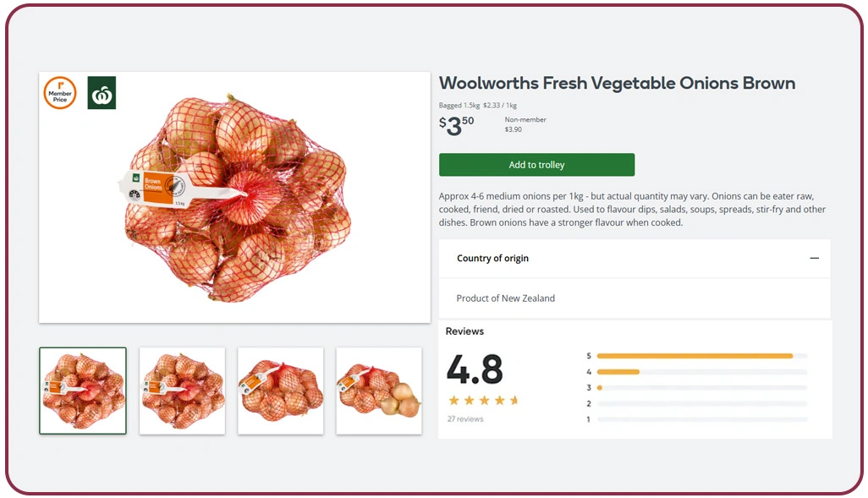Select the second onion bag thumbnail

pyautogui.click(x=181, y=390)
